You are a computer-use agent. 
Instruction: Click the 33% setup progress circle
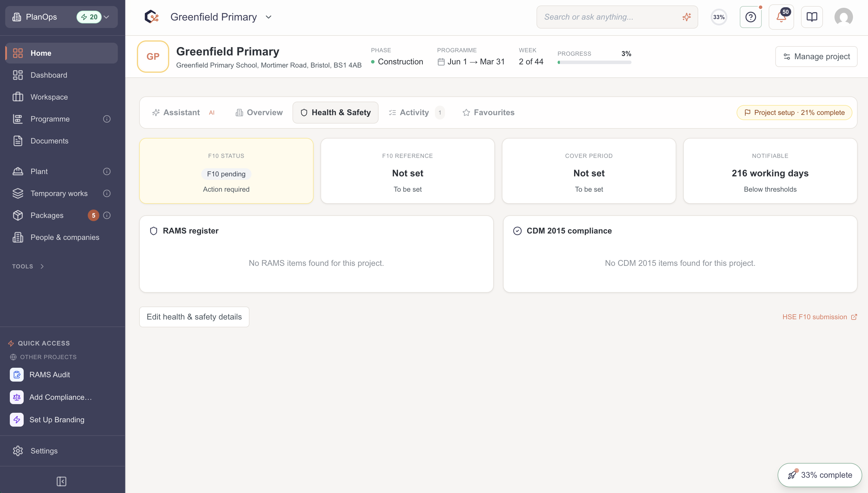[x=719, y=17]
